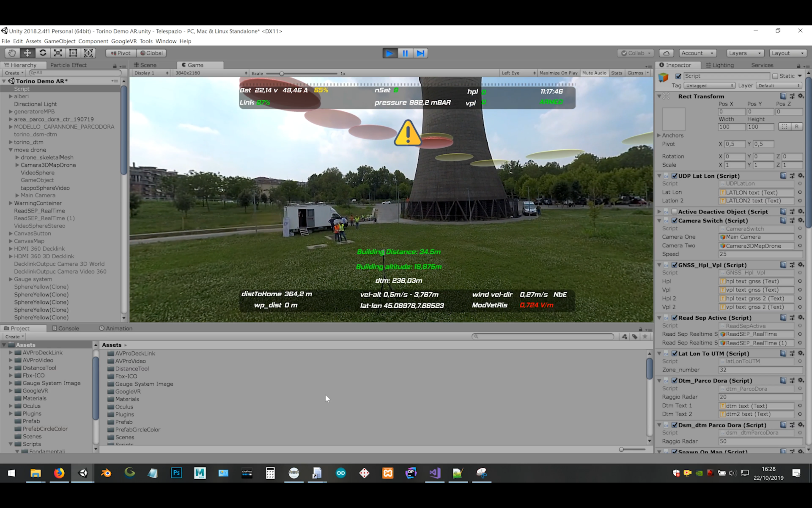
Task: Enable Active Deactive Object script checkbox
Action: (675, 212)
